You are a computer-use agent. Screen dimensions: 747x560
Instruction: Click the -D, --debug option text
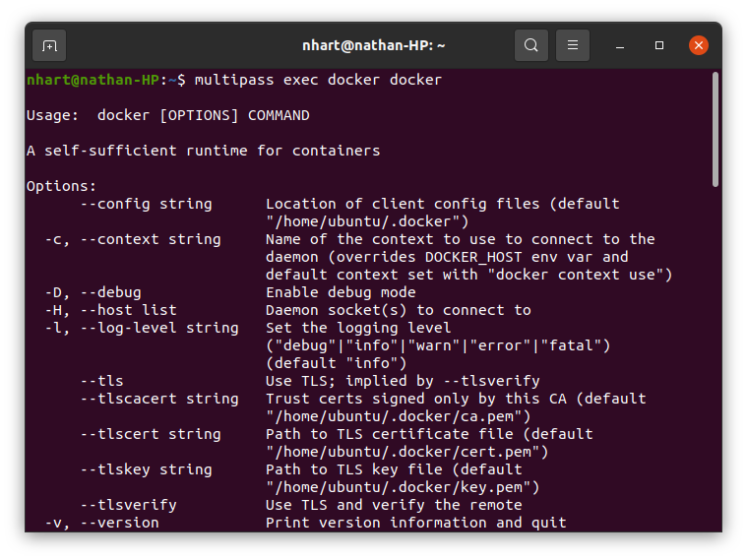tap(93, 292)
